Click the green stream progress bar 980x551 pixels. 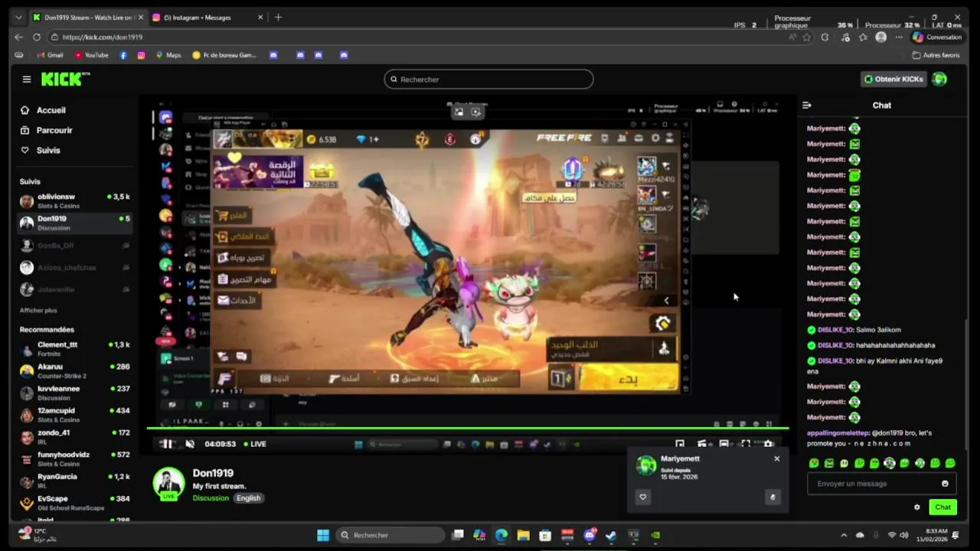pyautogui.click(x=467, y=429)
